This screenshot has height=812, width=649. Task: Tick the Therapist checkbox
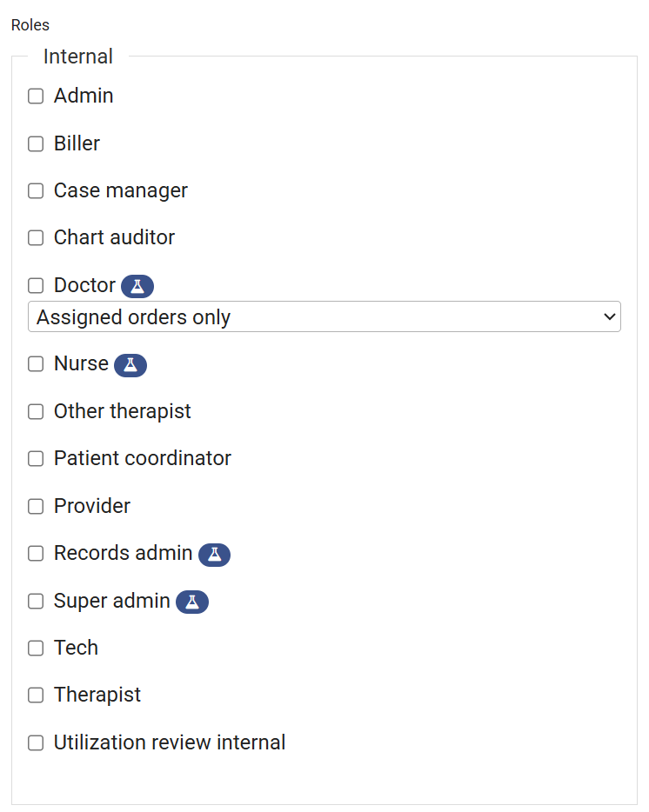click(36, 696)
